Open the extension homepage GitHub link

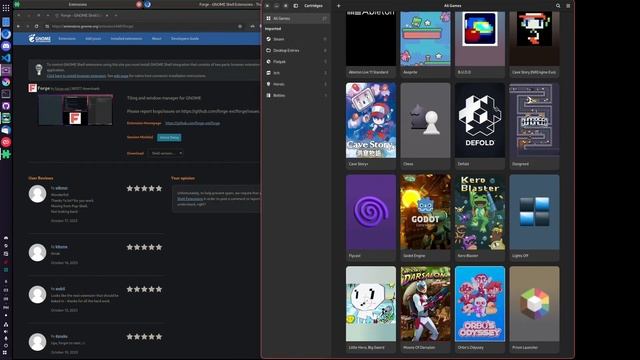coord(192,123)
